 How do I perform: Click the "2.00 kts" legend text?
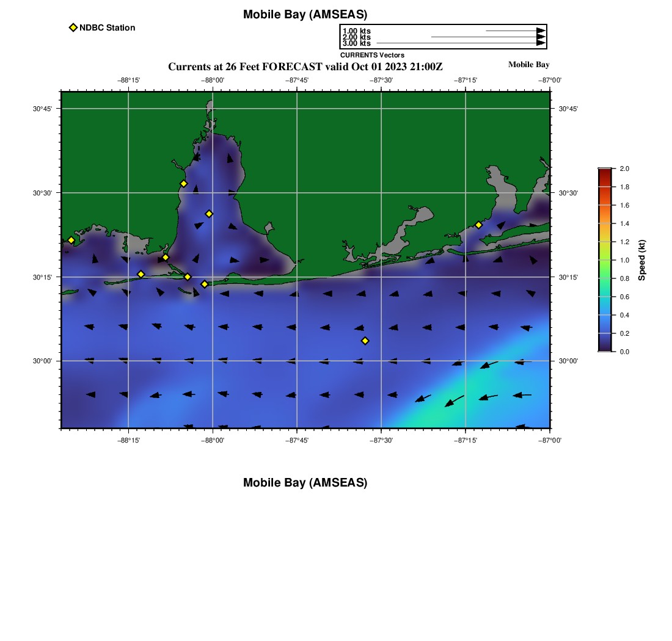pyautogui.click(x=357, y=37)
